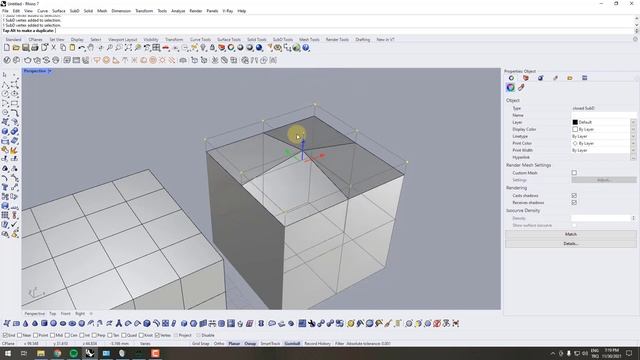The height and width of the screenshot is (360, 640).
Task: Click the red crossed-circle icon in bottom toolbar
Action: tap(437, 323)
